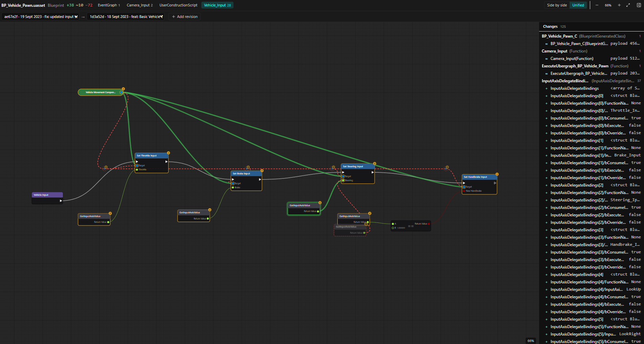Select BP_Vehicle_Pawn_C BlueprintGeneratedClass group
This screenshot has height=344, width=644.
pyautogui.click(x=591, y=36)
